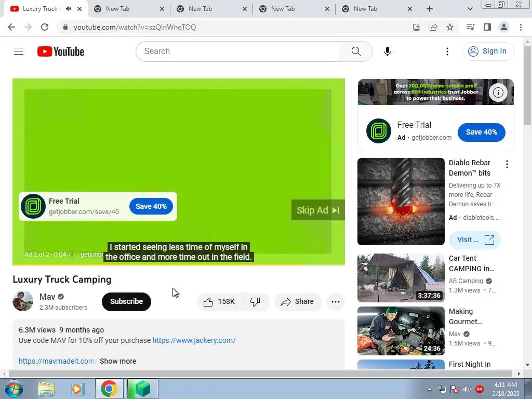Show hidden system tray icons
532x399 pixels.
click(429, 389)
